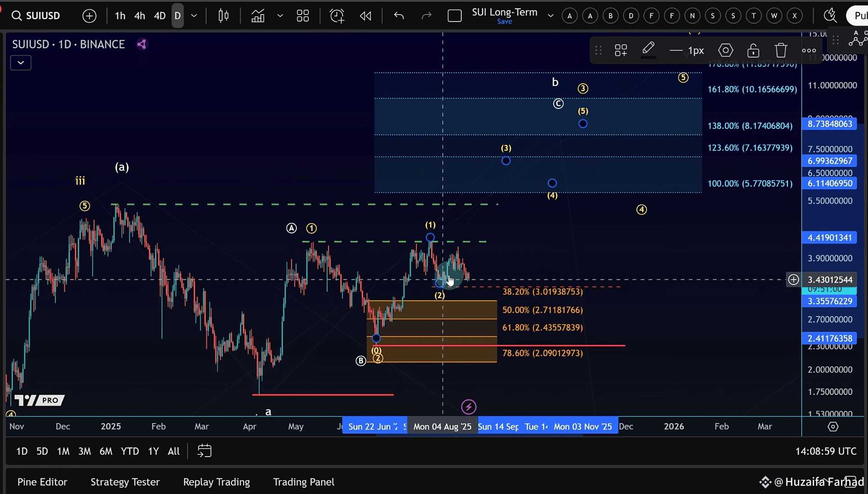Open candlestick chart type selector
The width and height of the screenshot is (868, 494).
pos(223,16)
